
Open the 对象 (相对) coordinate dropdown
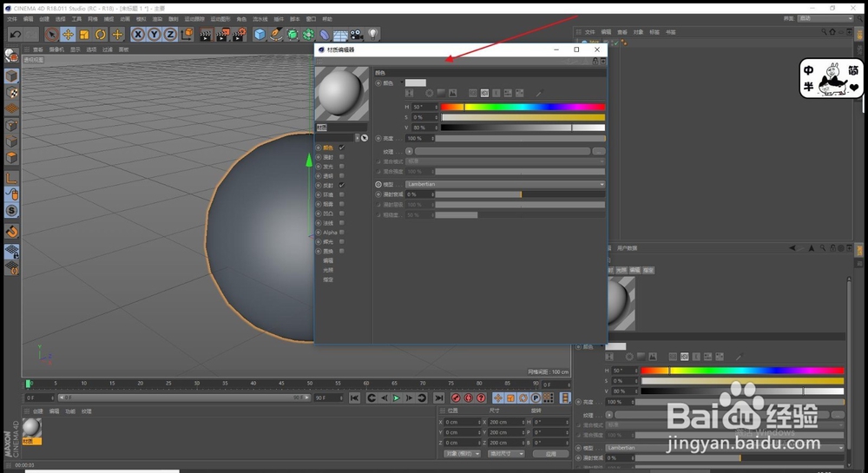click(463, 454)
